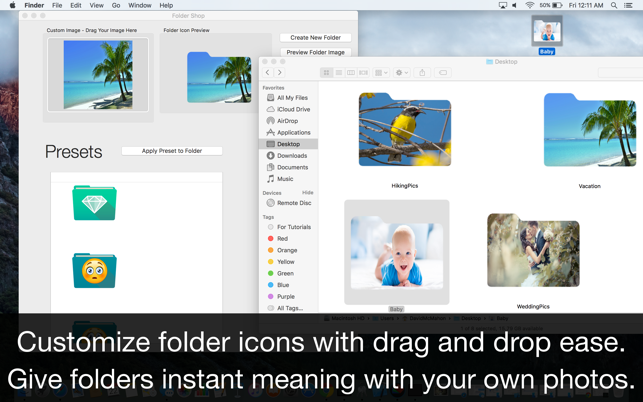Open Spotlight search magnifier icon

[x=613, y=5]
